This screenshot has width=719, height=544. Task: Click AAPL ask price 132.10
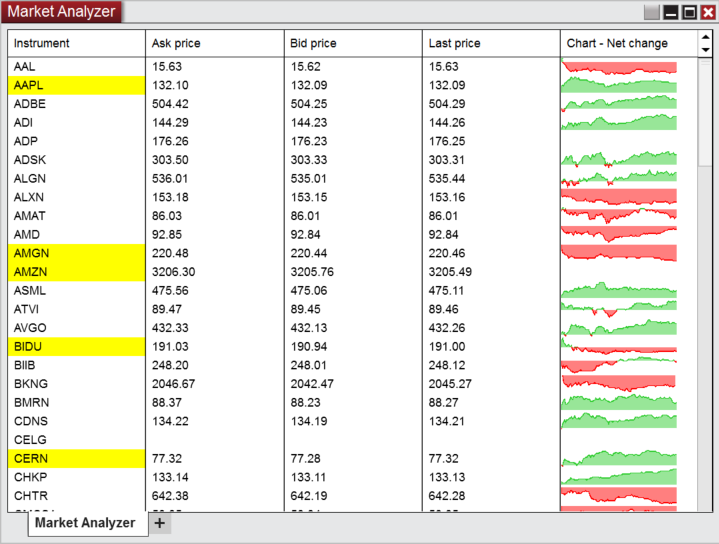pyautogui.click(x=170, y=85)
